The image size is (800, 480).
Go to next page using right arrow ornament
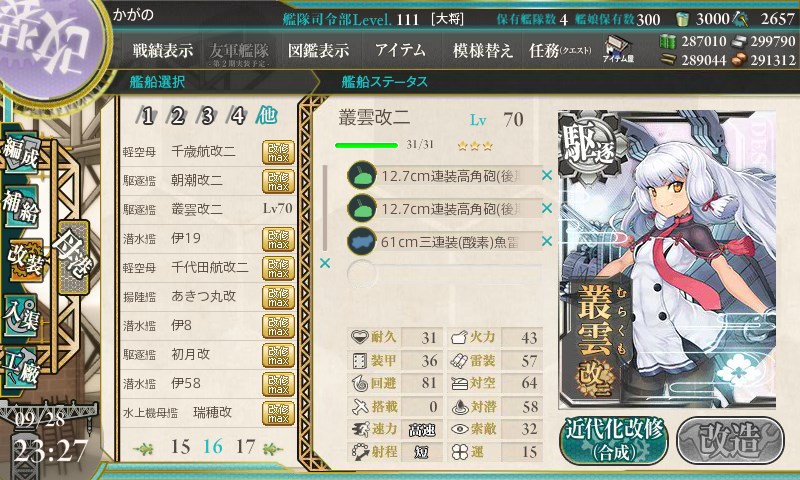click(x=272, y=449)
